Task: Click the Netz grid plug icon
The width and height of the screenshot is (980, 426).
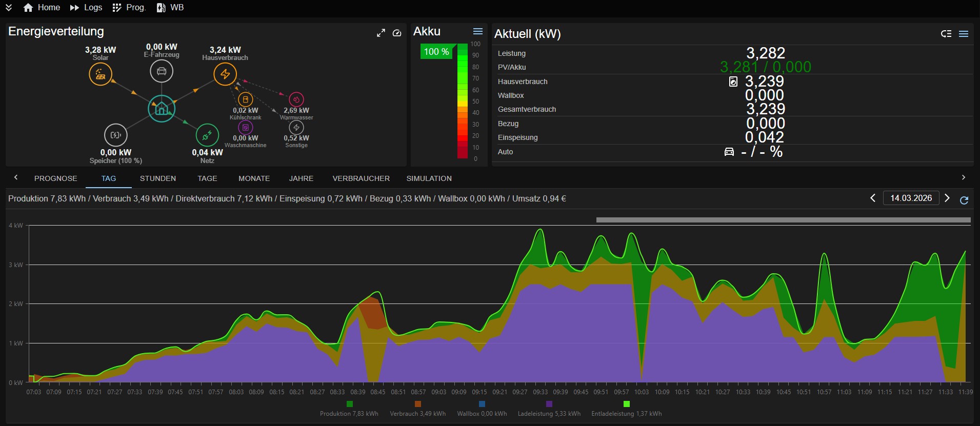Action: (x=207, y=135)
